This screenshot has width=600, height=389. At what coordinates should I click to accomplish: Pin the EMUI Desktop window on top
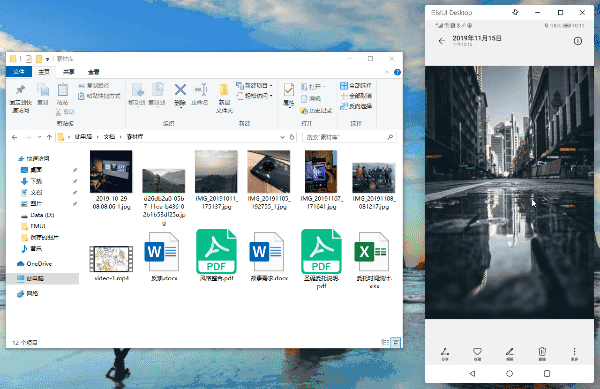[515, 12]
